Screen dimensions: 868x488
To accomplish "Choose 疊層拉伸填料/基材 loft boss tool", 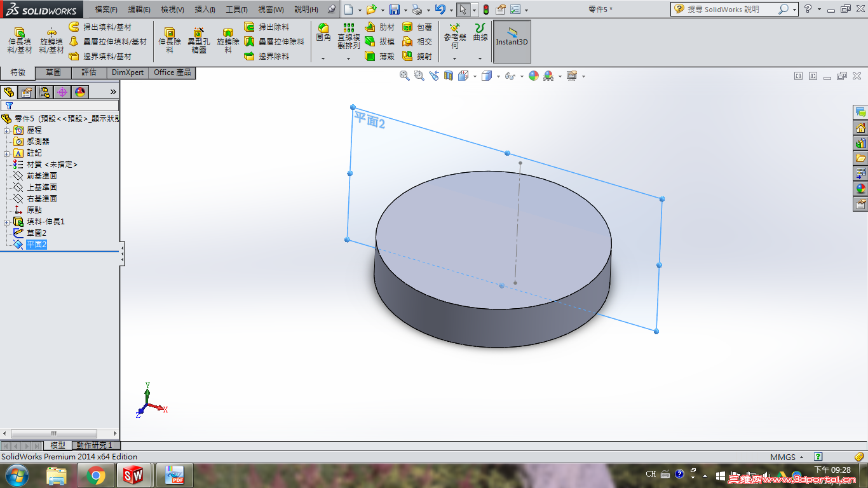I will point(107,42).
